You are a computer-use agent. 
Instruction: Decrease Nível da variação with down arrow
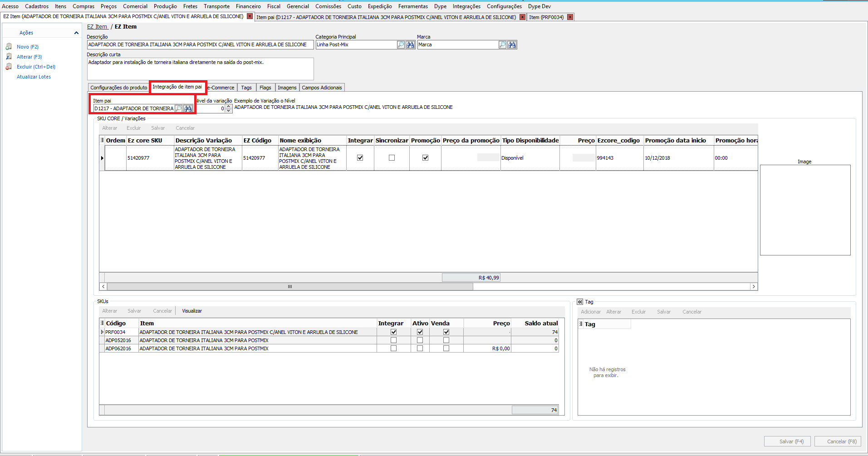[229, 111]
